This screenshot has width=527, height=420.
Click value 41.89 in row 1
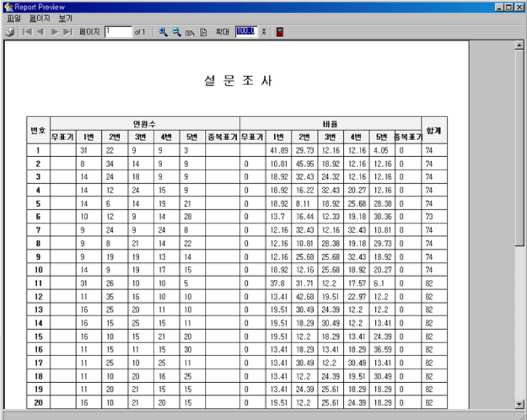[x=279, y=150]
